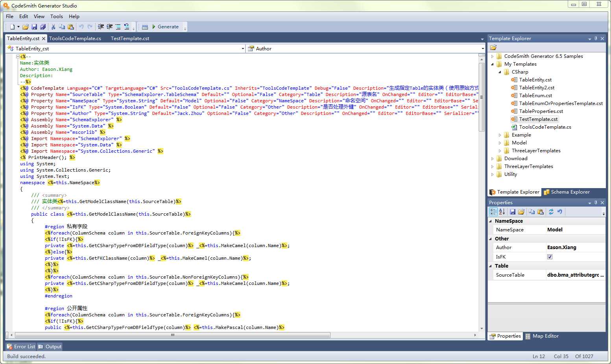
Task: Paste clipboard using main toolbar
Action: [x=71, y=27]
